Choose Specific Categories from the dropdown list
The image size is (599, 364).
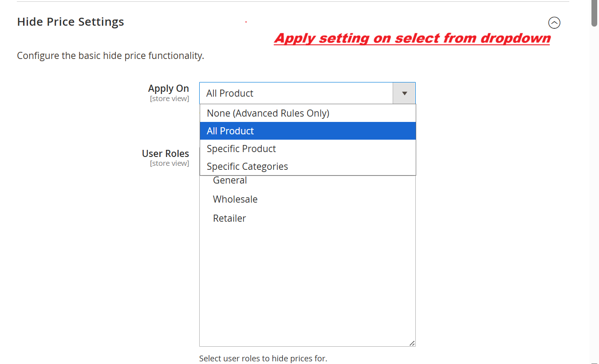pos(247,167)
